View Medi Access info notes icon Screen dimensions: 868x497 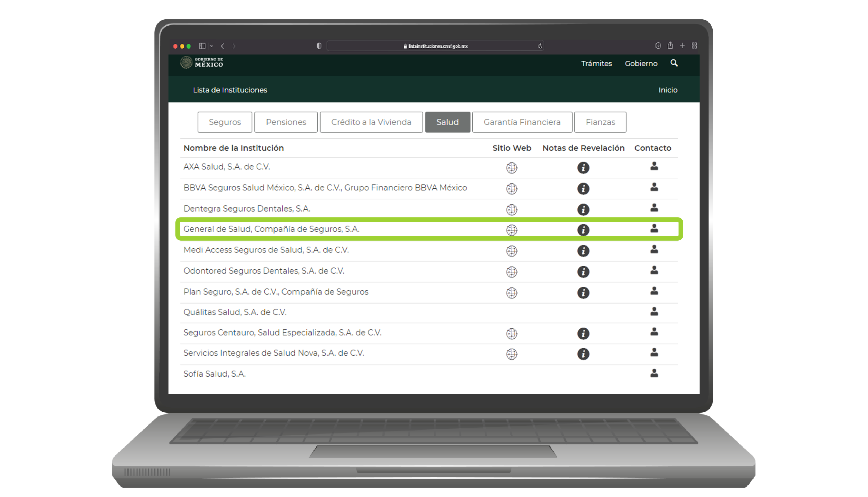click(583, 251)
